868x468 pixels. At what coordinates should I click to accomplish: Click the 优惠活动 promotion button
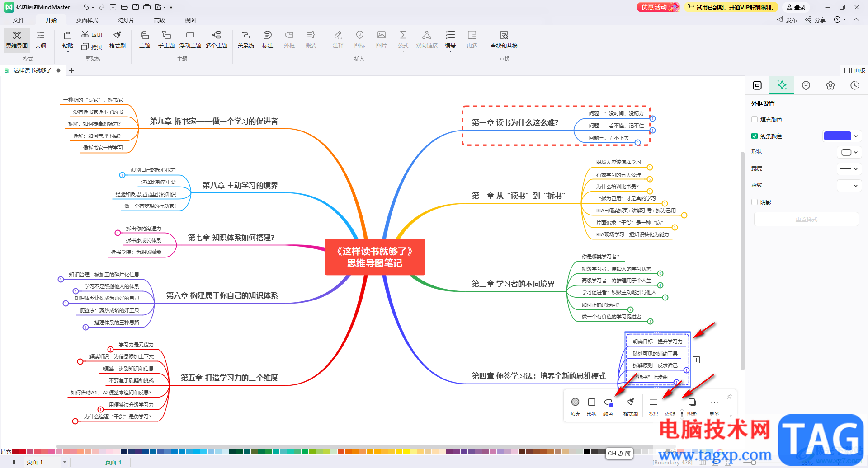(658, 7)
